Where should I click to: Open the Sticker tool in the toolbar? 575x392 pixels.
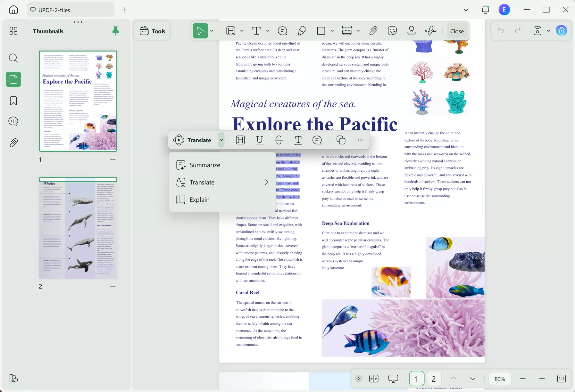coord(392,31)
